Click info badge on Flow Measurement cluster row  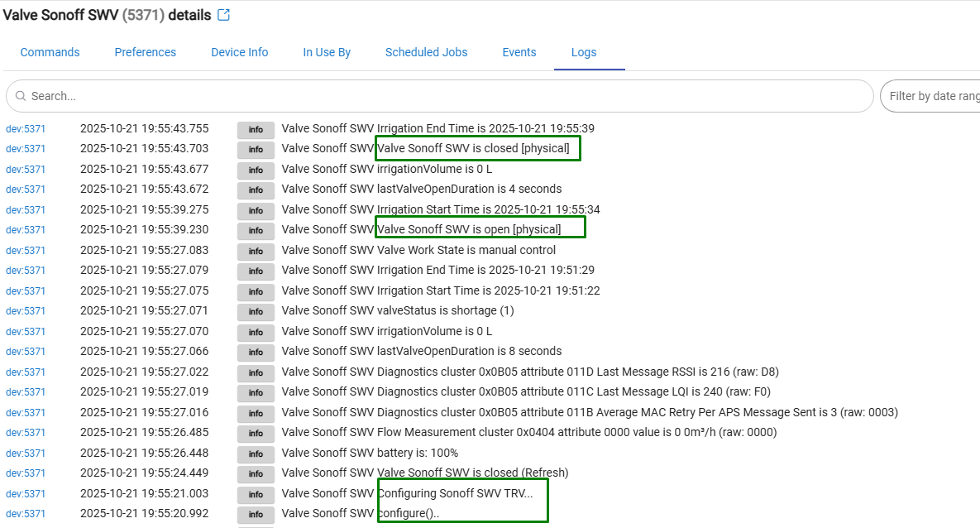[256, 433]
